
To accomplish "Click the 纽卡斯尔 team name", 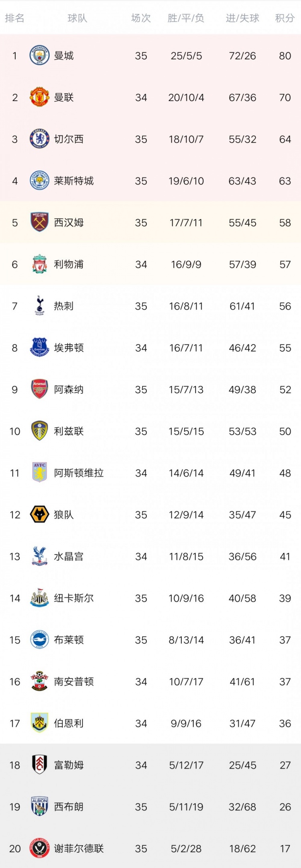I will click(x=74, y=598).
